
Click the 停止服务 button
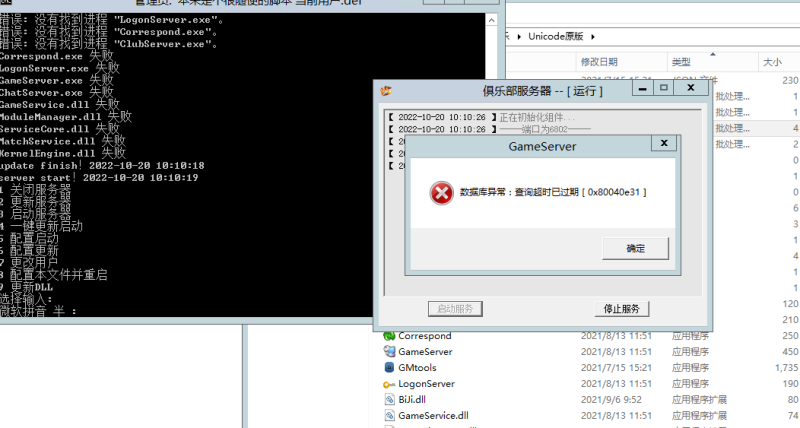[621, 309]
